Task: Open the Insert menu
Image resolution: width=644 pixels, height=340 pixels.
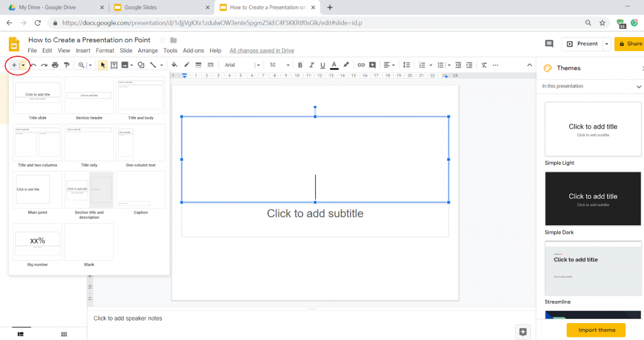Action: [x=83, y=50]
